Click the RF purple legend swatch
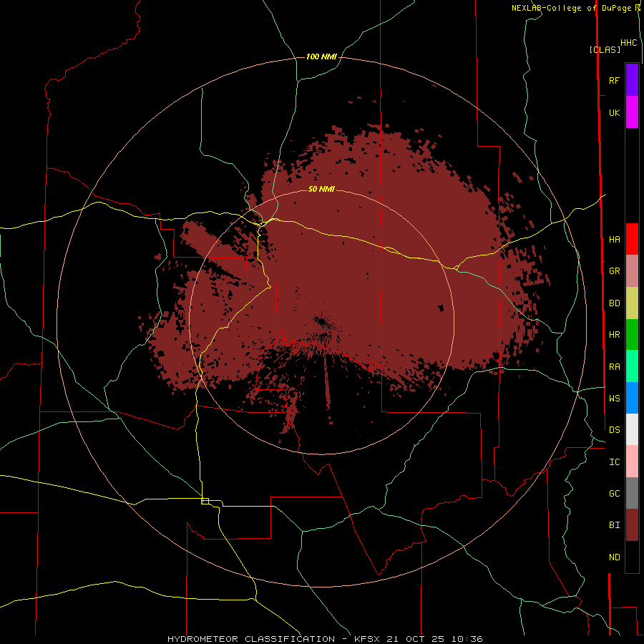644x644 pixels. click(632, 80)
